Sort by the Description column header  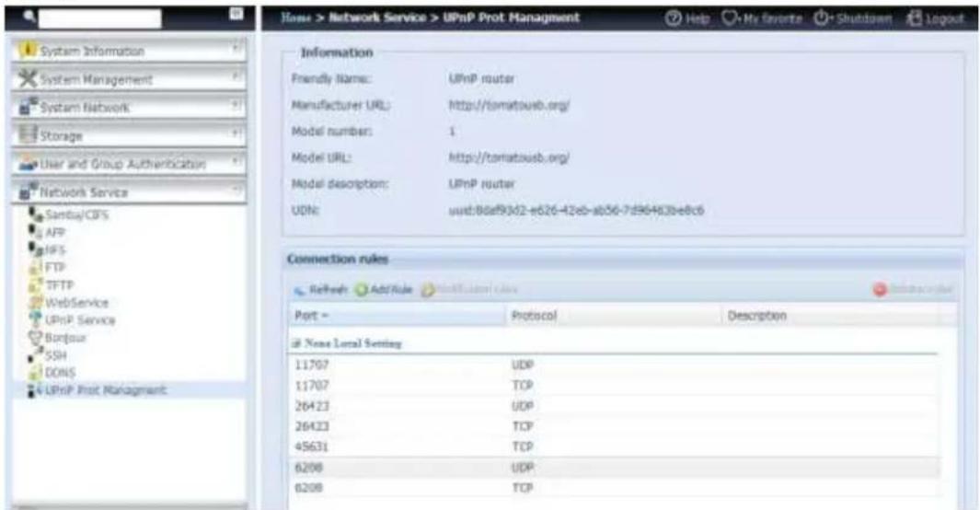click(829, 316)
